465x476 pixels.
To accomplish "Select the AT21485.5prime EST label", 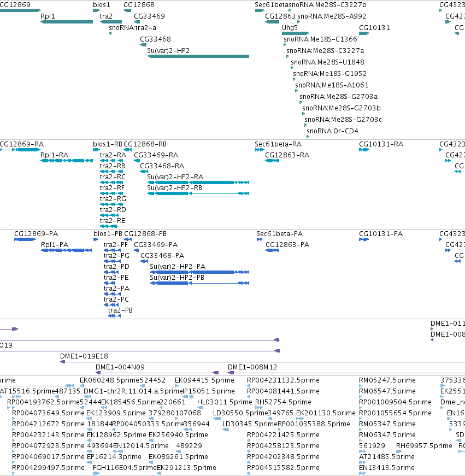I will click(x=387, y=457).
